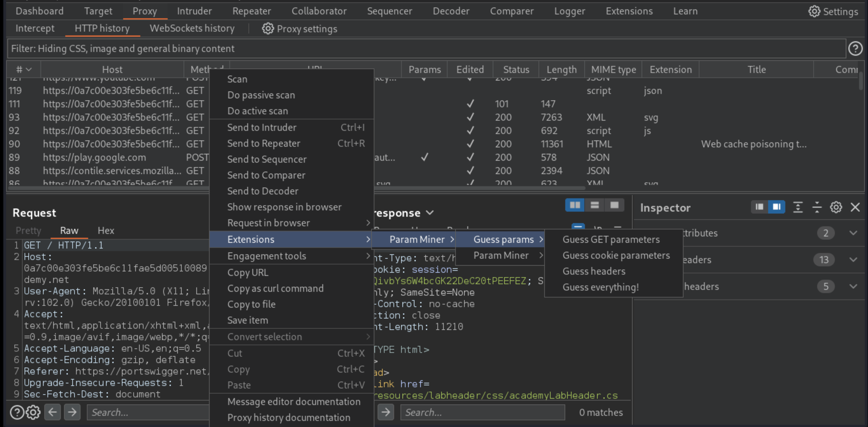Open Inspector settings gear
Screen dimensions: 868x427
click(836, 207)
